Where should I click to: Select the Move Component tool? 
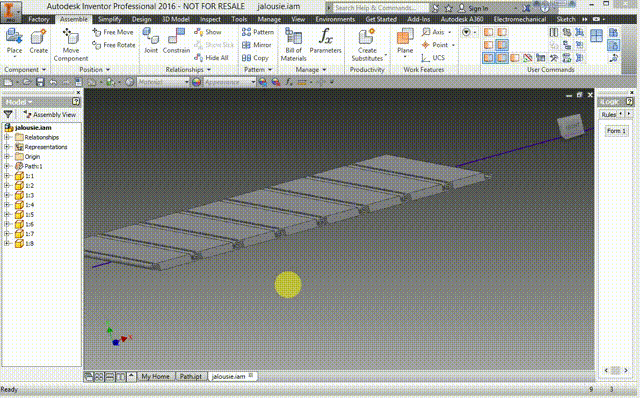tap(71, 44)
